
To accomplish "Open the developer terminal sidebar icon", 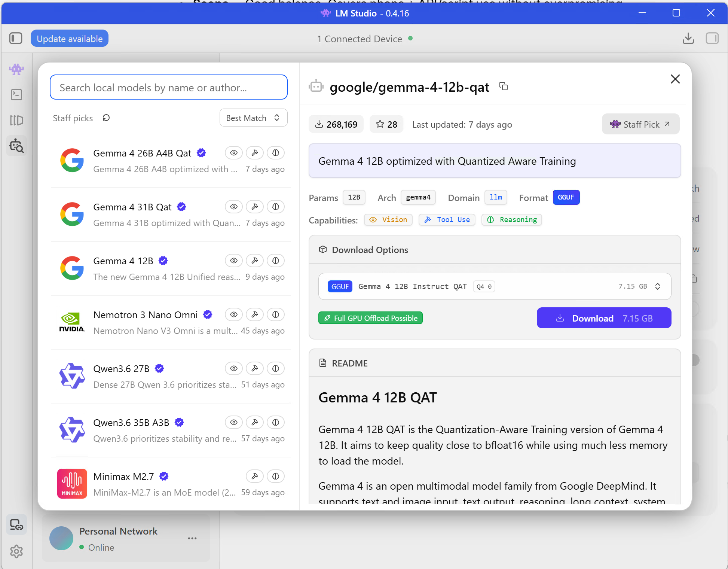I will 16,95.
